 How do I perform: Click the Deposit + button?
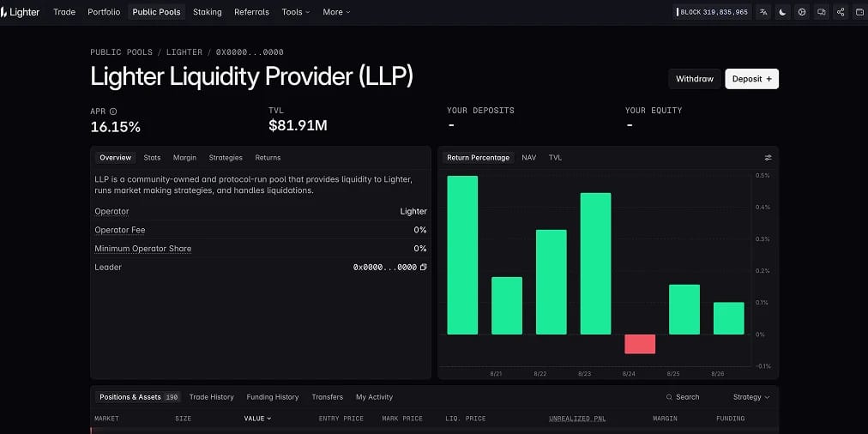point(751,79)
